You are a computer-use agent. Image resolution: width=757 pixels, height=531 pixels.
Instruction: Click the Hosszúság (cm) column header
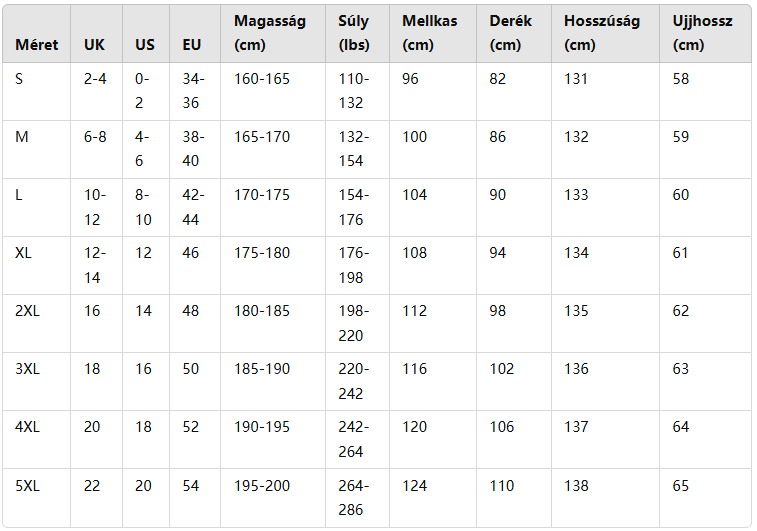coord(602,33)
